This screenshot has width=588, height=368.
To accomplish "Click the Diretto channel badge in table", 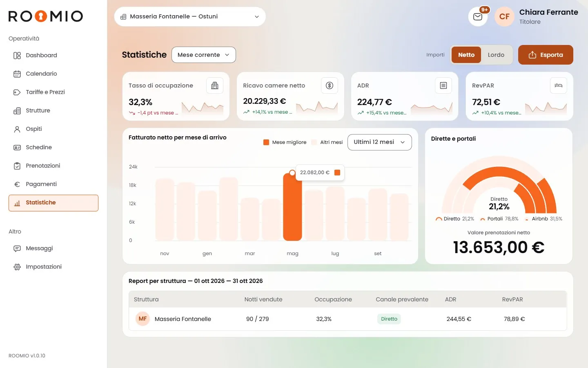I will pyautogui.click(x=389, y=319).
